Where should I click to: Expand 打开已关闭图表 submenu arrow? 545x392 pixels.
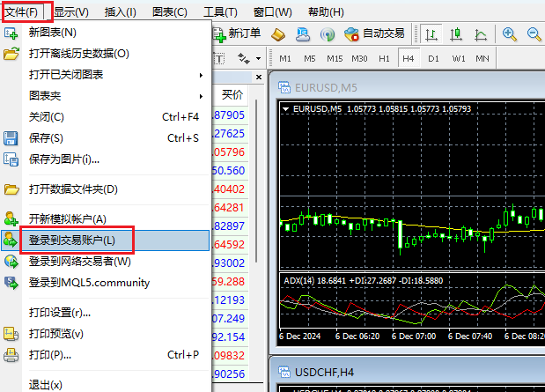pos(201,75)
